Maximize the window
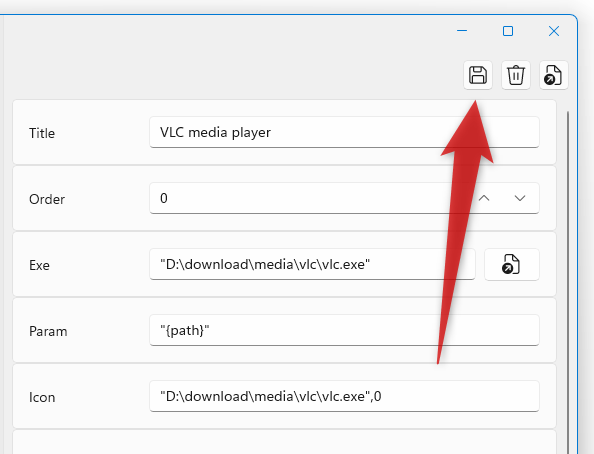 (x=508, y=31)
